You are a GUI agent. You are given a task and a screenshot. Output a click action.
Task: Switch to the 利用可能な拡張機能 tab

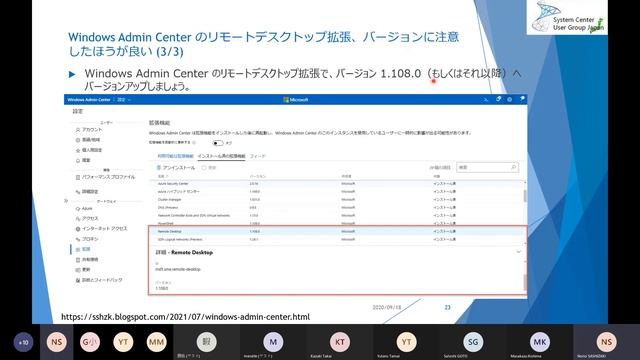point(176,156)
